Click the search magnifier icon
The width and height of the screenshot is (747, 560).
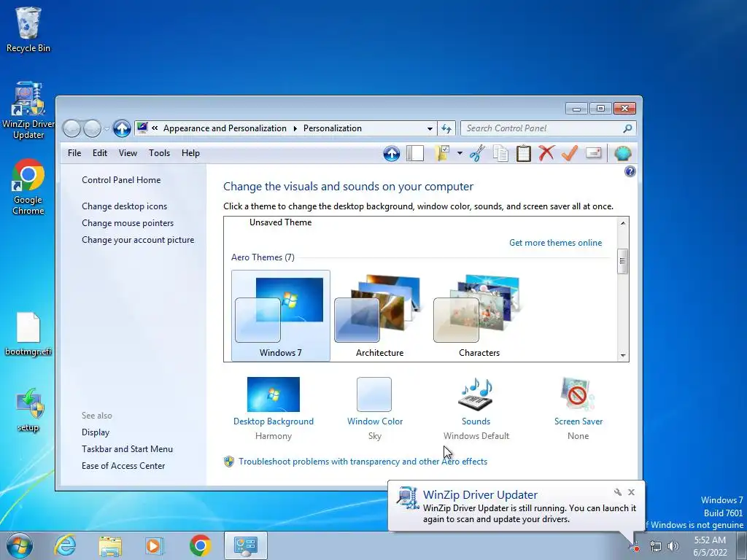coord(627,128)
